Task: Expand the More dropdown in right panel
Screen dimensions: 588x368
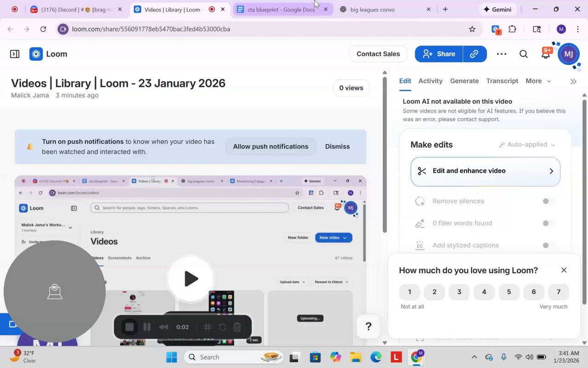Action: (x=538, y=81)
